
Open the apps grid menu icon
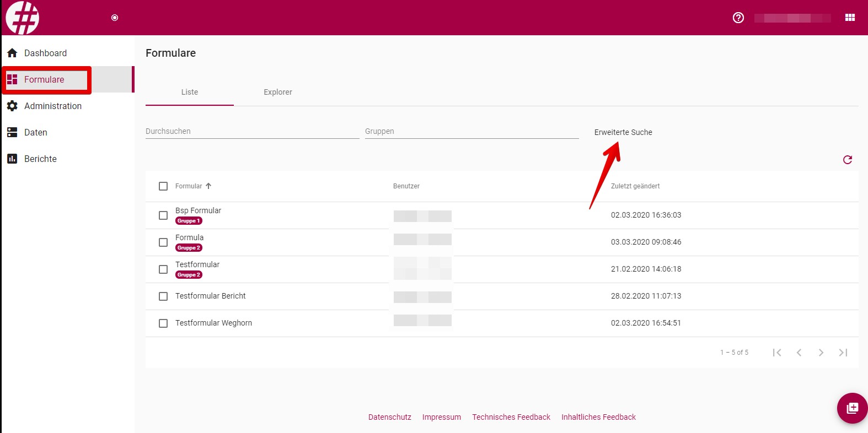(850, 18)
